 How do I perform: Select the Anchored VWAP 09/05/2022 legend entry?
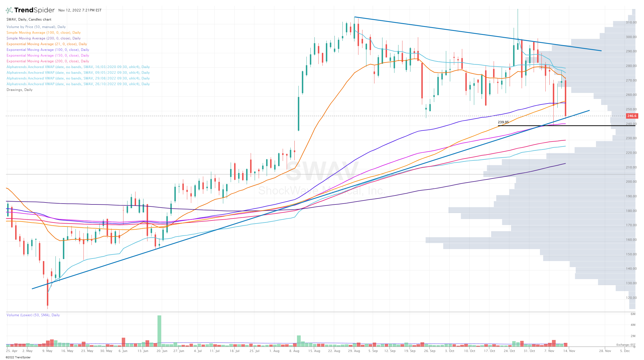point(78,73)
